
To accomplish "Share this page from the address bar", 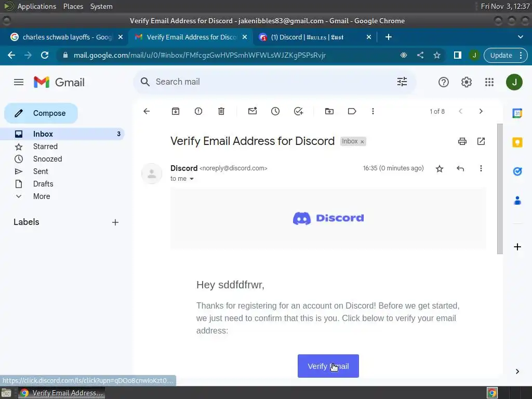I will (x=420, y=55).
